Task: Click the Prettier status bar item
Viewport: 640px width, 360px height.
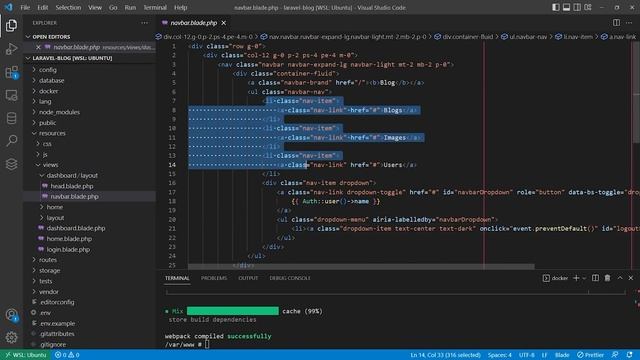Action: tap(590, 355)
